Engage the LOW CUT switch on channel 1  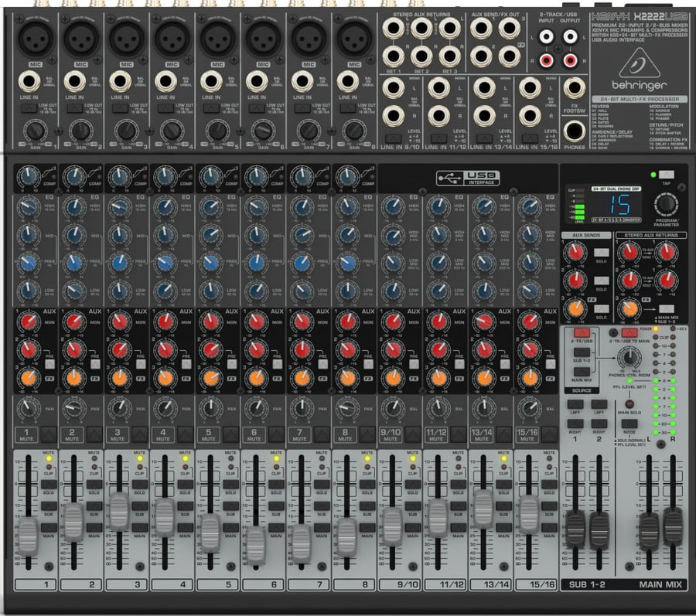29,108
